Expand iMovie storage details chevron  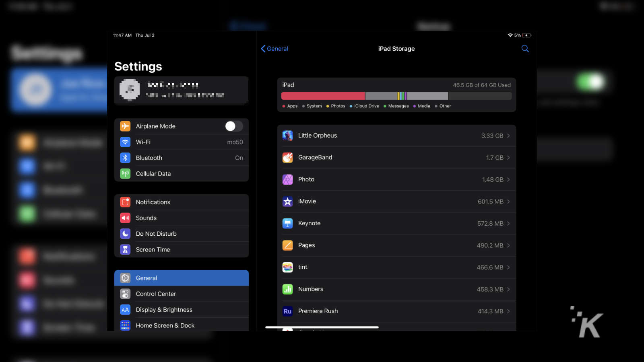click(x=508, y=202)
